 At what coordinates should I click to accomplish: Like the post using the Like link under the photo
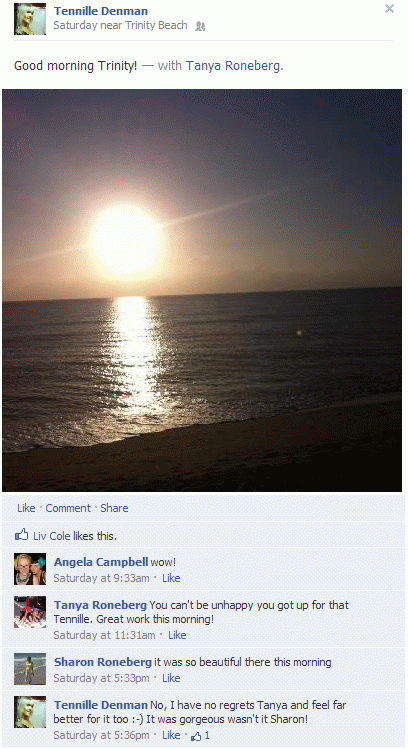(x=26, y=508)
